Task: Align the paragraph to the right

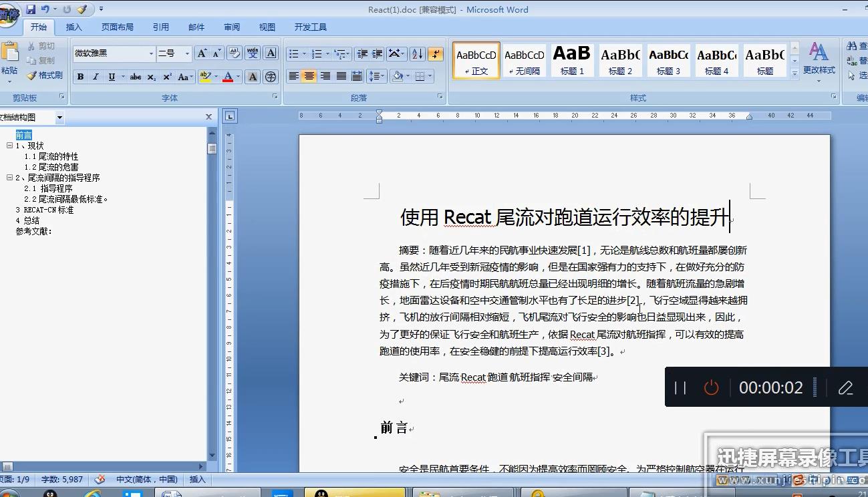Action: pyautogui.click(x=325, y=76)
